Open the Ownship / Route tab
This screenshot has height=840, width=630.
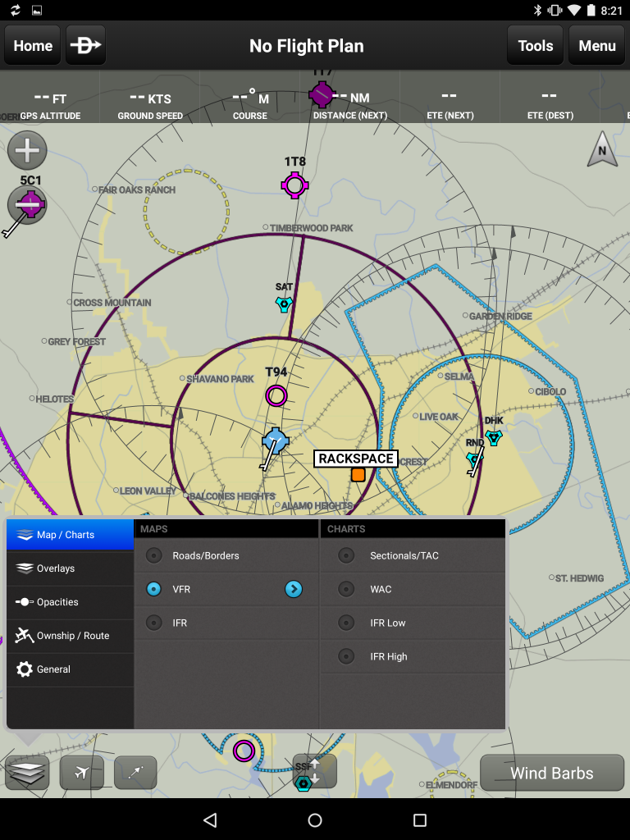coord(71,636)
